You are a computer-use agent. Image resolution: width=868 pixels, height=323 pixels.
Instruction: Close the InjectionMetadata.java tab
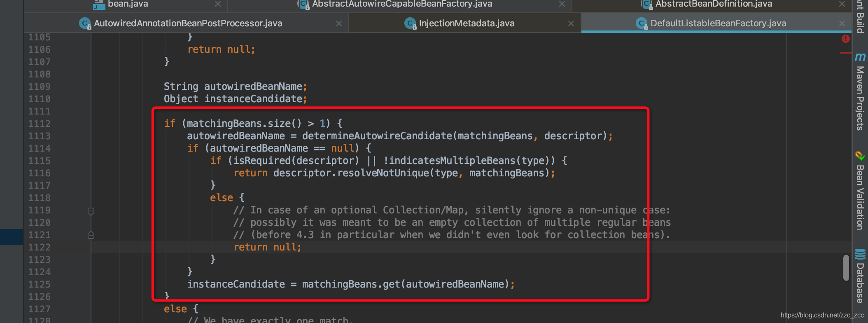pyautogui.click(x=571, y=23)
